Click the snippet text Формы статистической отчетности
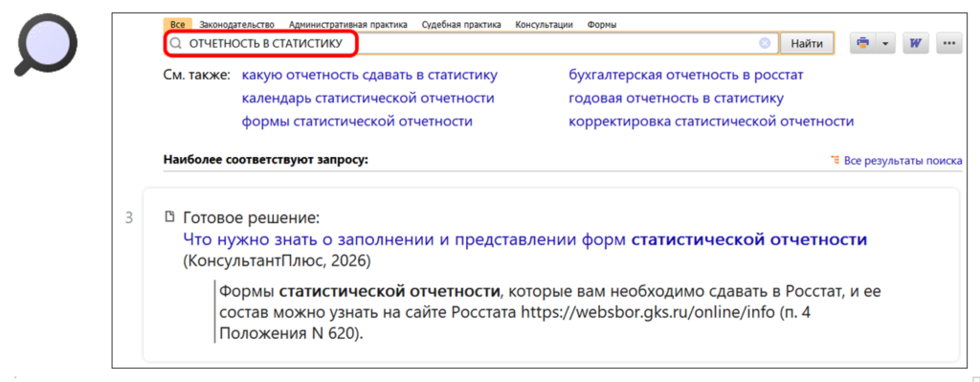 (x=361, y=292)
